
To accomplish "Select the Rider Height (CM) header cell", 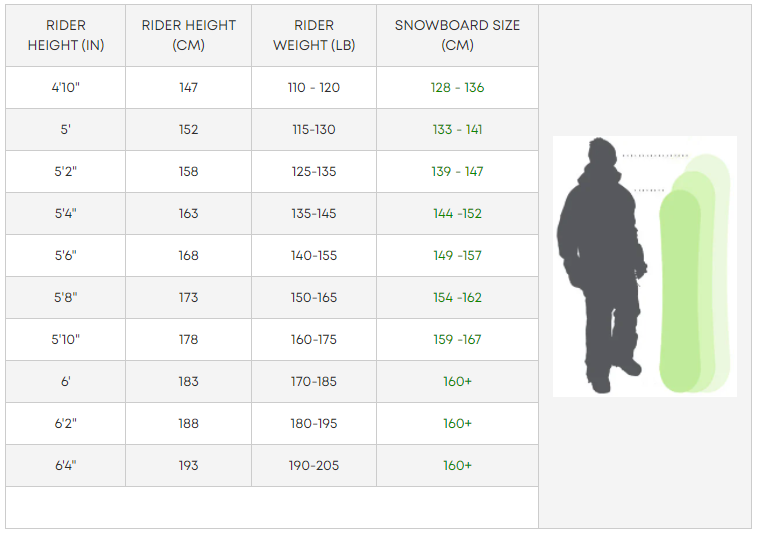I will (x=188, y=35).
